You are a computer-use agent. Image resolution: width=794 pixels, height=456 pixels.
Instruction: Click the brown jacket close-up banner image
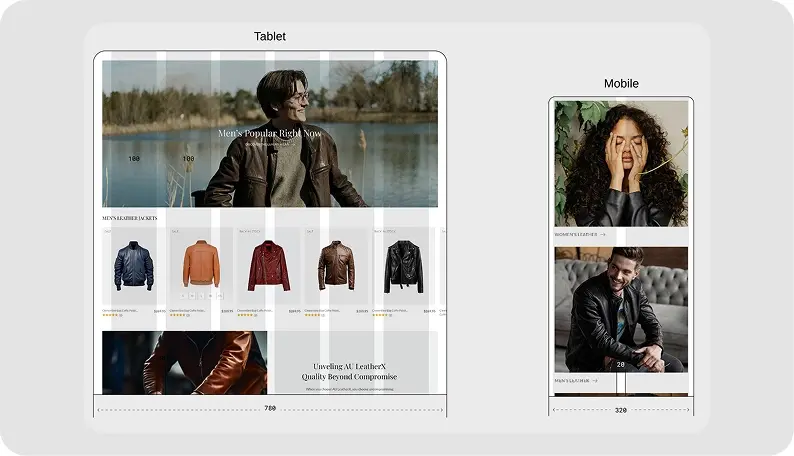click(184, 362)
